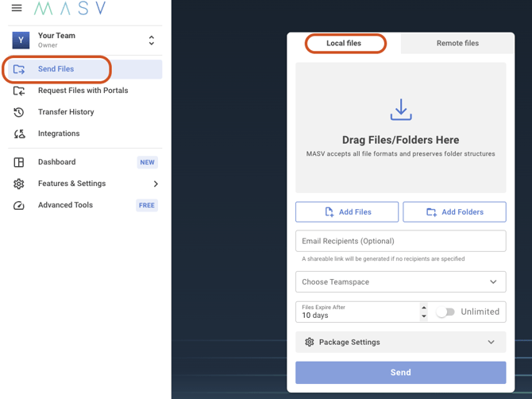
Task: Click the Your Team avatar Y
Action: coord(21,40)
